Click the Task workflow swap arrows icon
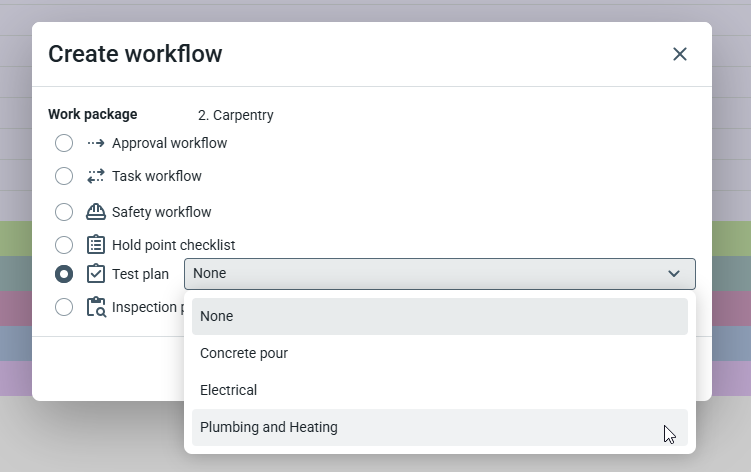Image resolution: width=751 pixels, height=472 pixels. [x=96, y=176]
